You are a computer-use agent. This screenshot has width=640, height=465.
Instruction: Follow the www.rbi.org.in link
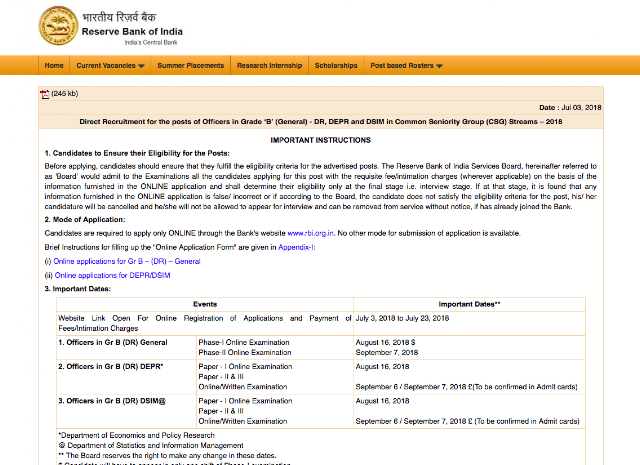[310, 233]
